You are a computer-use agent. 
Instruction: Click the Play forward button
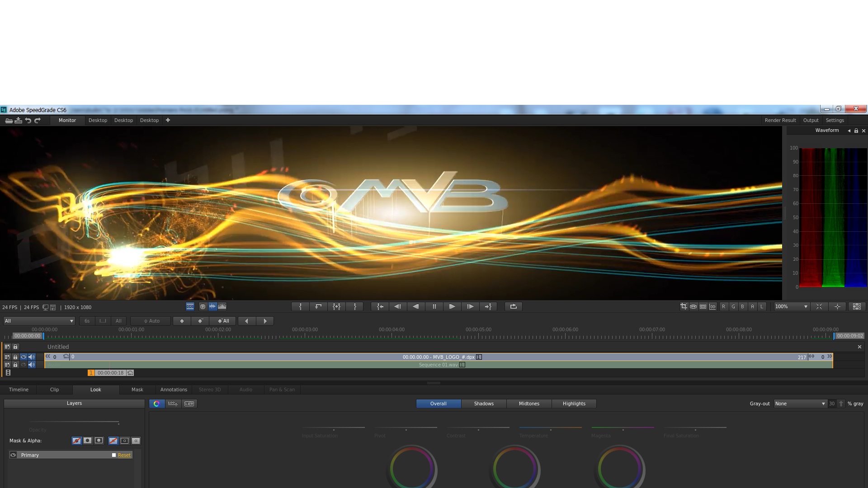point(452,306)
